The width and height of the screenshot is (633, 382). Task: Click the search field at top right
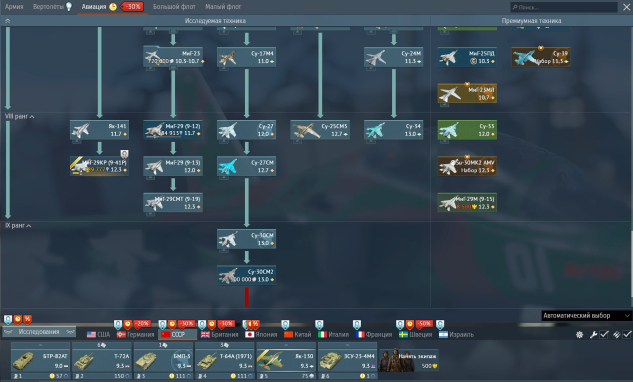point(564,7)
